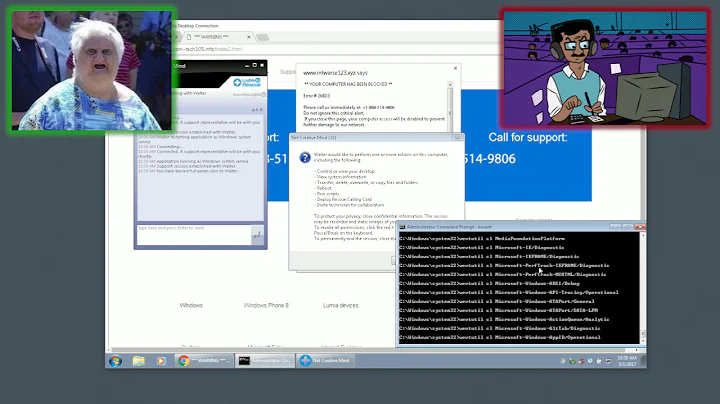Click the LogMeIn Rescue logo in chat window
720x404 pixels.
point(247,82)
